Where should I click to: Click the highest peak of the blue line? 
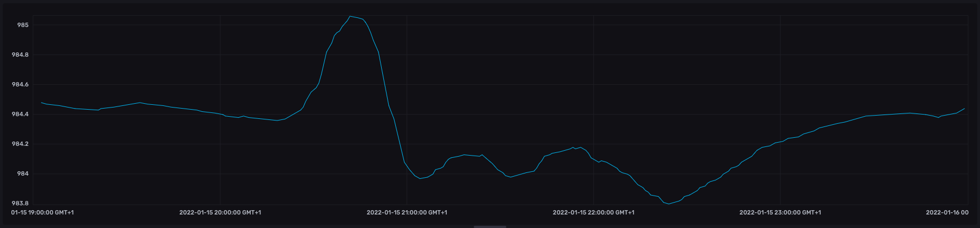(x=350, y=16)
